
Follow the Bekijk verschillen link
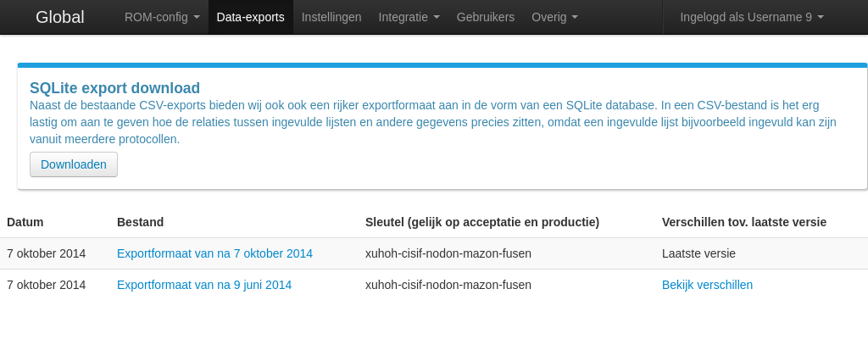coord(707,285)
